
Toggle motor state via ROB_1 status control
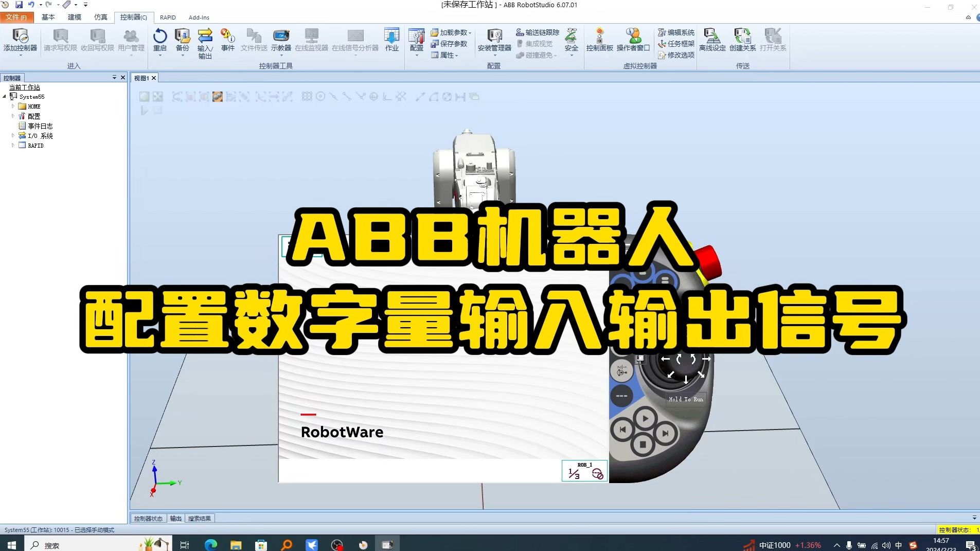[598, 474]
